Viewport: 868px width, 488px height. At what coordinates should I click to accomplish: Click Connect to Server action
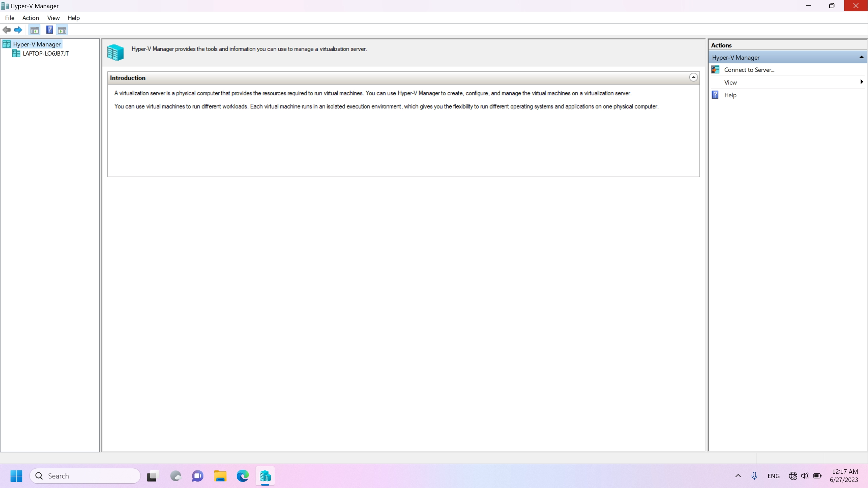[x=749, y=70]
